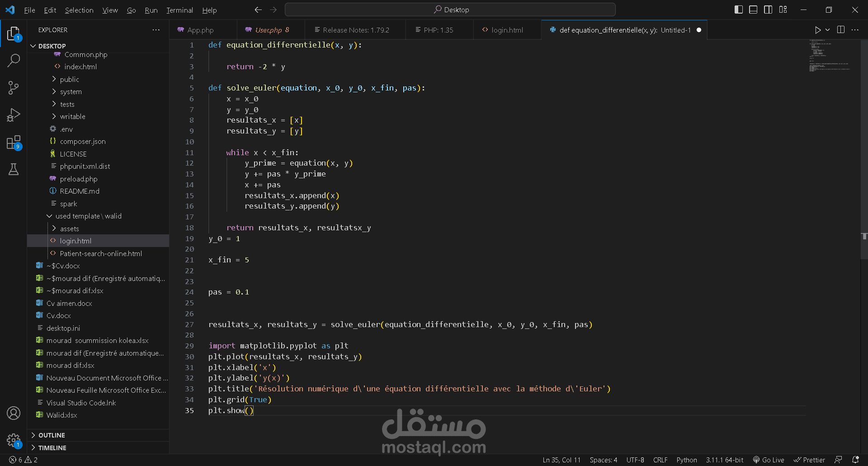Open the Manage (settings gear) menu
The image size is (868, 466).
tap(14, 440)
